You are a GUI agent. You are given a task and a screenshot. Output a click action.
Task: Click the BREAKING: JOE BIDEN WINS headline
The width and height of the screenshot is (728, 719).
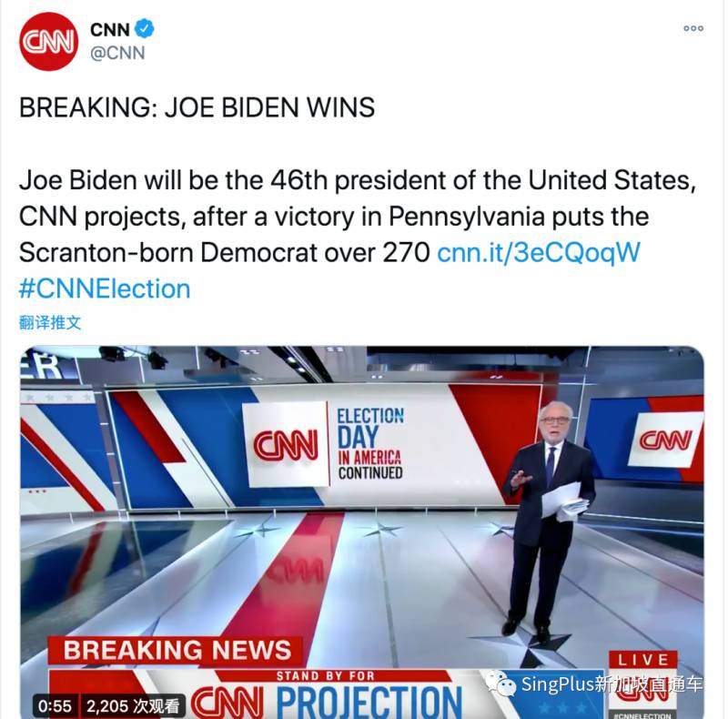[197, 107]
